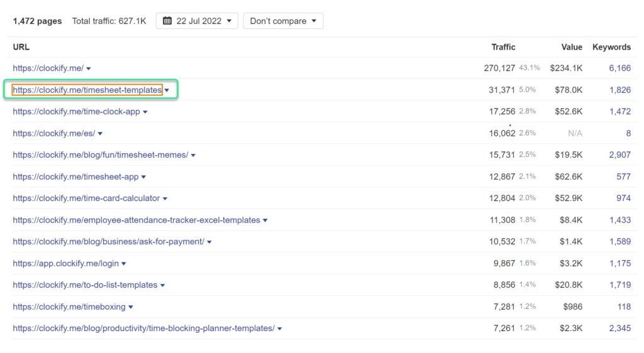
Task: Open the time-card-calculator link
Action: [86, 198]
